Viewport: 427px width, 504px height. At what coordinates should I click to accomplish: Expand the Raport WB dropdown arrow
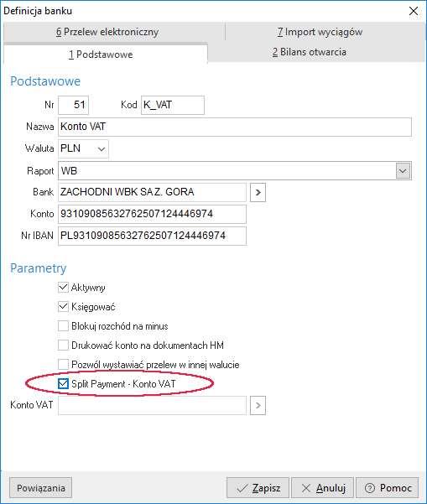click(403, 171)
